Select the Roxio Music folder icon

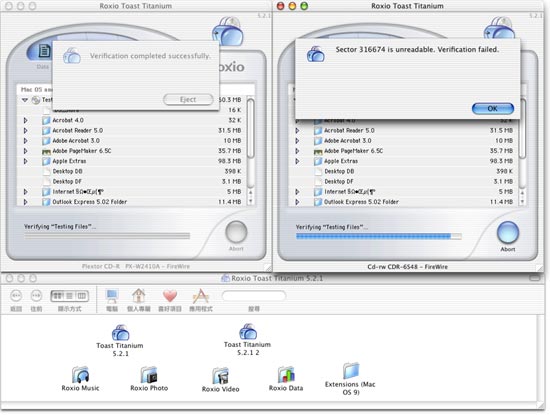point(80,375)
